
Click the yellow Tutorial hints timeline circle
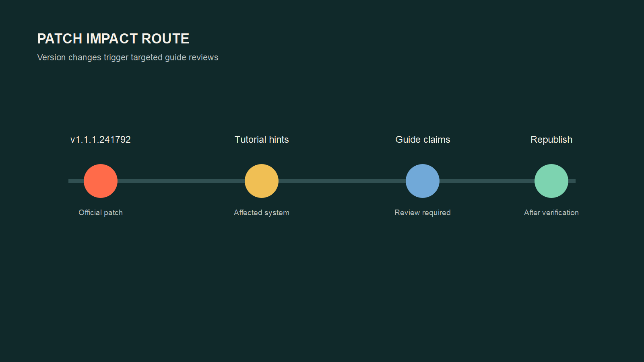click(x=262, y=181)
